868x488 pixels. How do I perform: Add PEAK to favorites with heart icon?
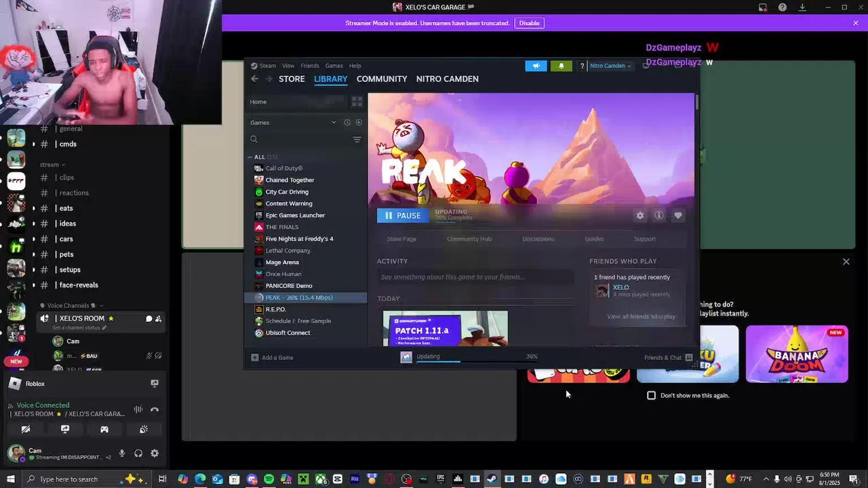click(678, 216)
